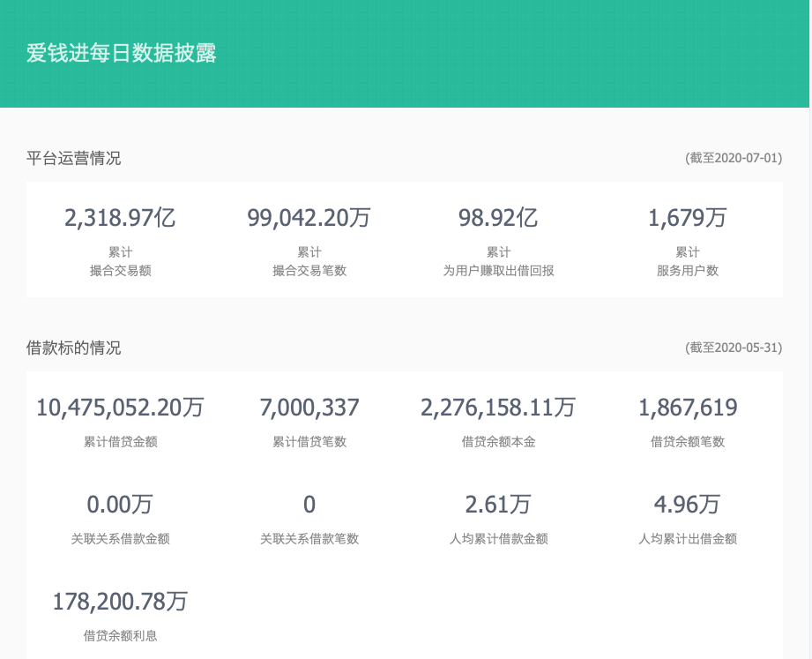Image resolution: width=812 pixels, height=659 pixels.
Task: Click the 98.92亿 lending return figure
Action: coord(498,217)
